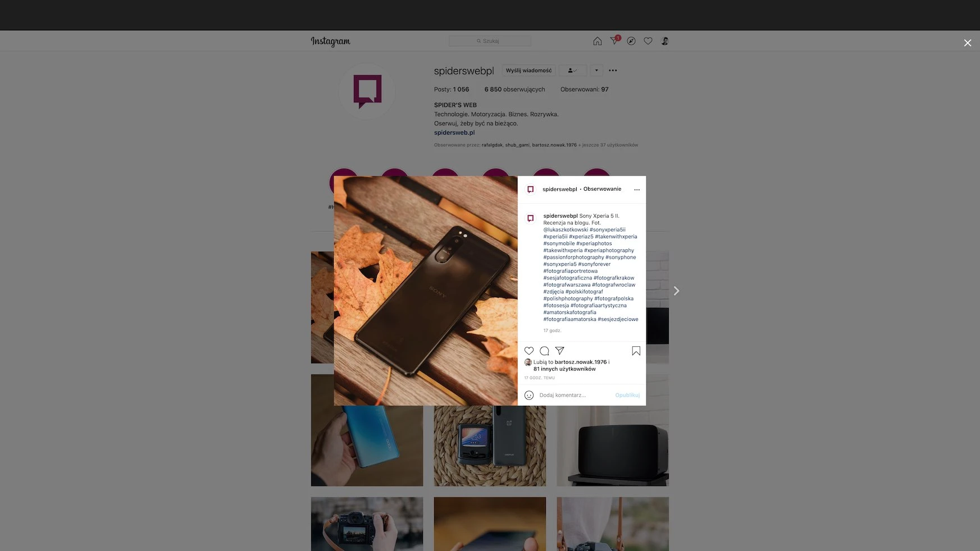Open rafalgdak in followed-by line

tap(492, 145)
